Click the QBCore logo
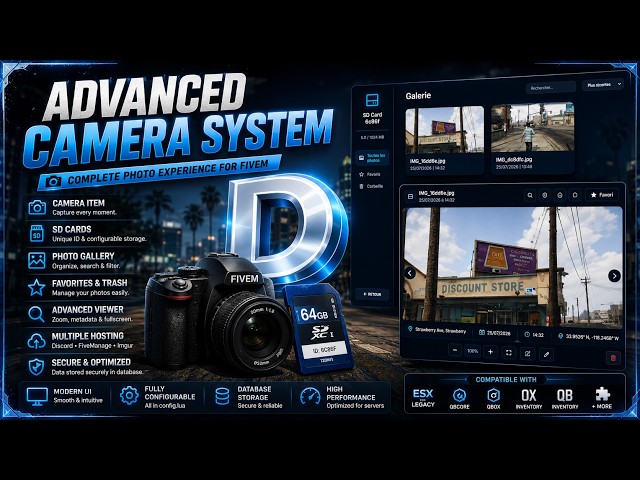 tap(460, 398)
